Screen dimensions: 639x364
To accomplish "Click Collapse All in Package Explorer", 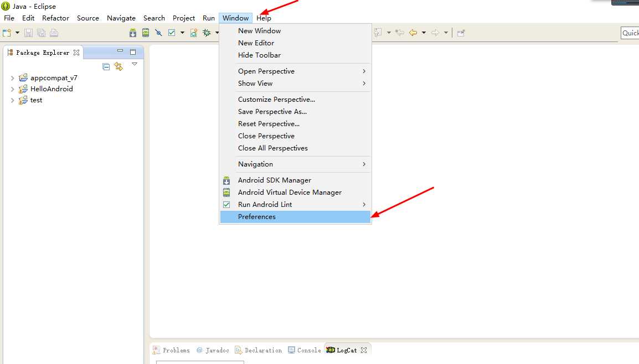I will click(x=106, y=67).
